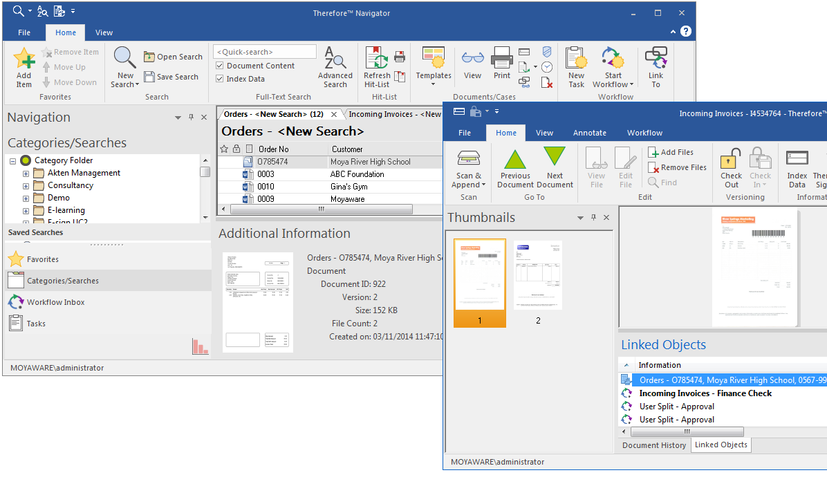827x504 pixels.
Task: Expand the Akten Management folder
Action: [x=26, y=173]
